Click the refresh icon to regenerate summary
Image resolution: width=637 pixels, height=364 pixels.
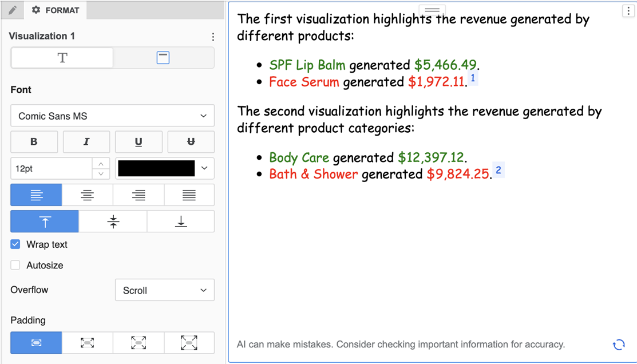pyautogui.click(x=619, y=345)
